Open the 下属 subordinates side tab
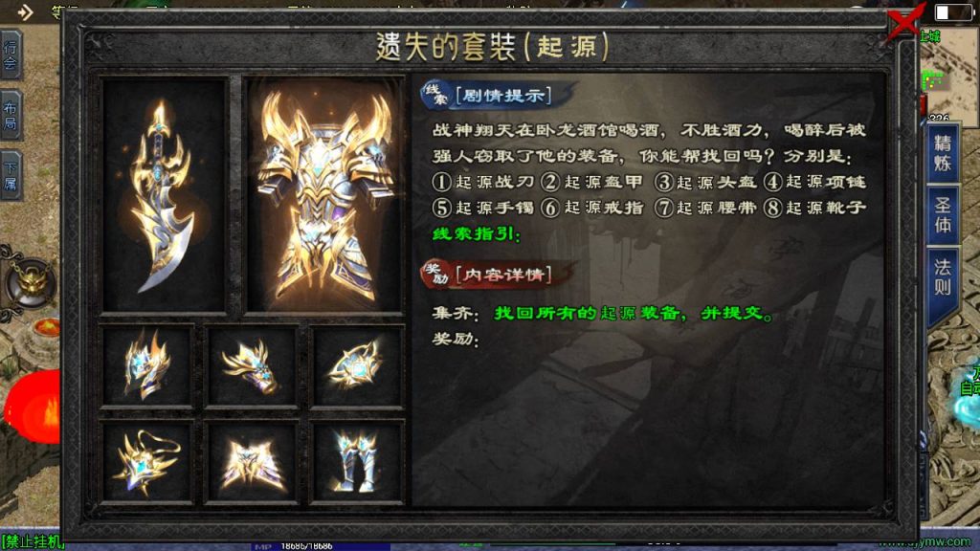This screenshot has height=551, width=980. click(11, 176)
